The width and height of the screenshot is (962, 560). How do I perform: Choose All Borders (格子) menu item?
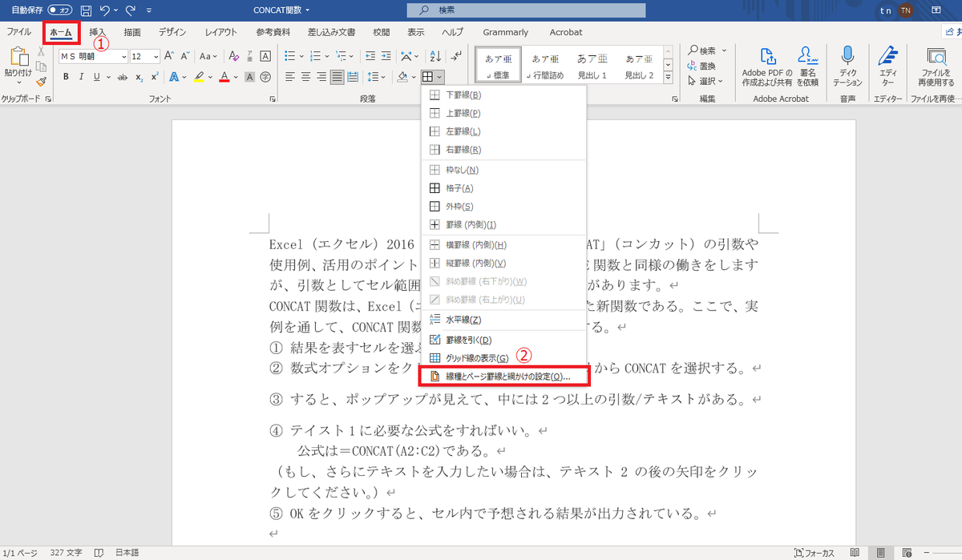[x=504, y=187]
